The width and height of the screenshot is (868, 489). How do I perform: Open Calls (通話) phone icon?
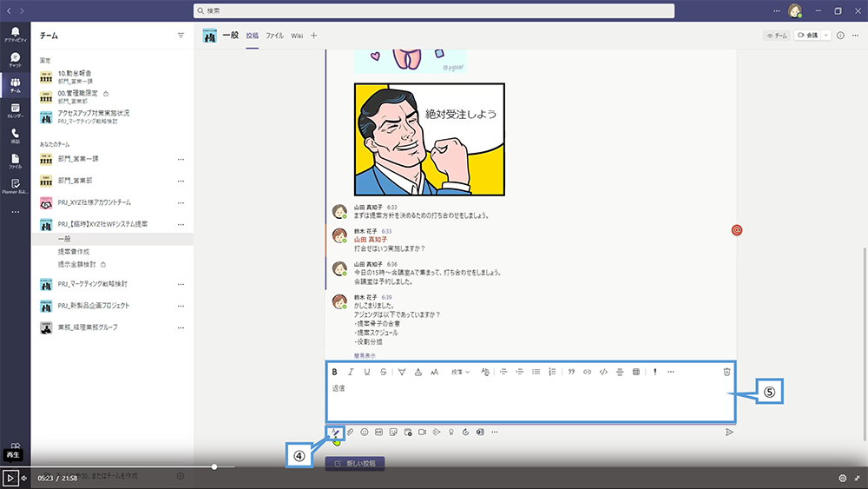pos(15,136)
